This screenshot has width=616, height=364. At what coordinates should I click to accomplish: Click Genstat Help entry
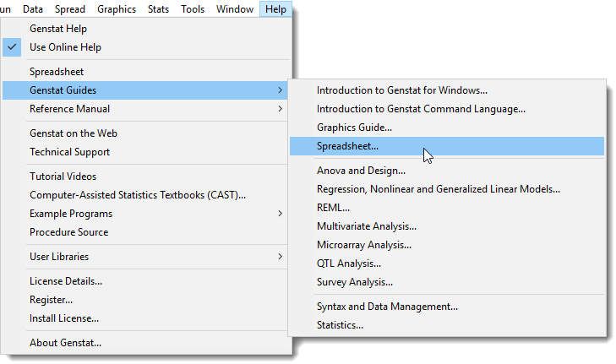[147, 29]
